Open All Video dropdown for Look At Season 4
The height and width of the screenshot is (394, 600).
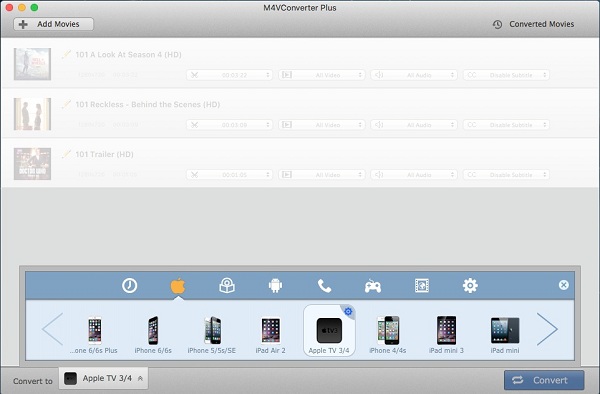click(x=321, y=75)
